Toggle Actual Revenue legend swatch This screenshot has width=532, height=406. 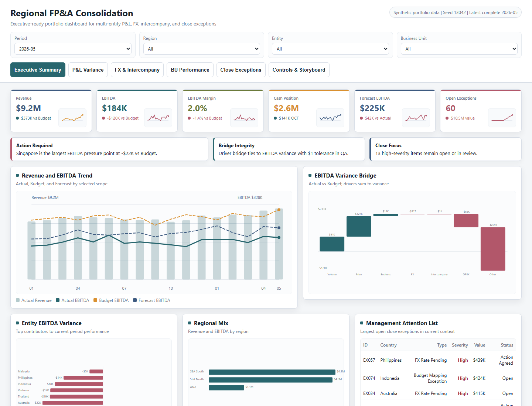18,300
